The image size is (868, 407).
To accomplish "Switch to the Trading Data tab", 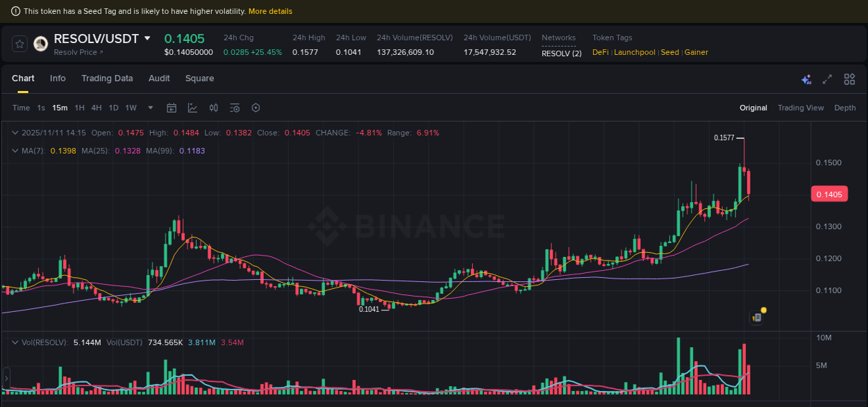I will pyautogui.click(x=107, y=78).
